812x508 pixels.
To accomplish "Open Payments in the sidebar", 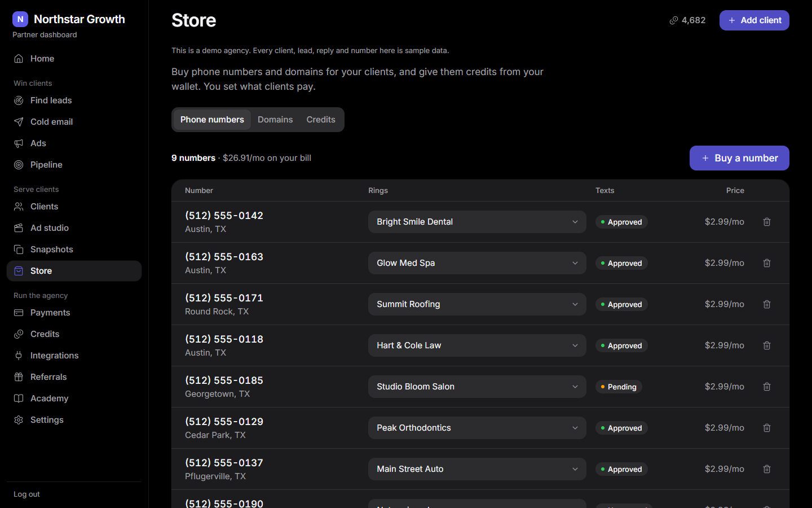I will click(74, 313).
